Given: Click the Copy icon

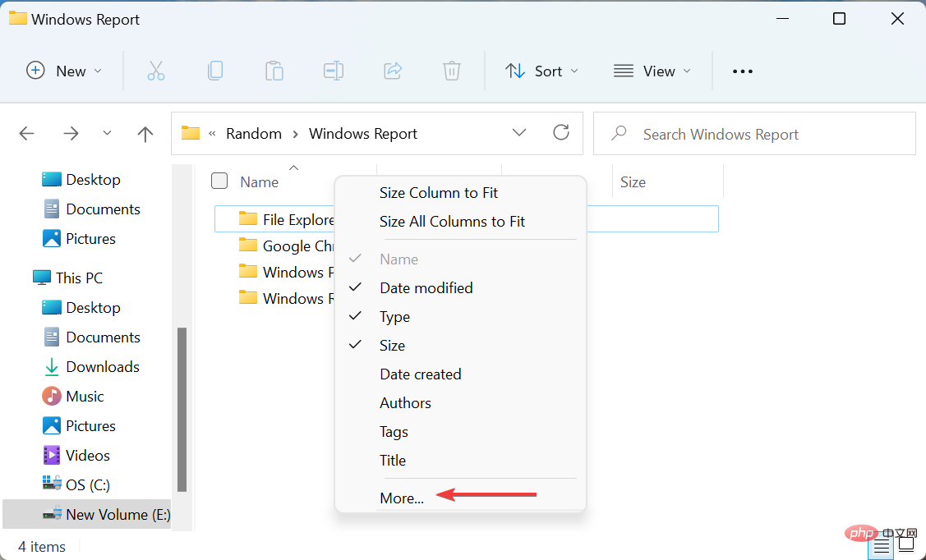Looking at the screenshot, I should point(215,71).
